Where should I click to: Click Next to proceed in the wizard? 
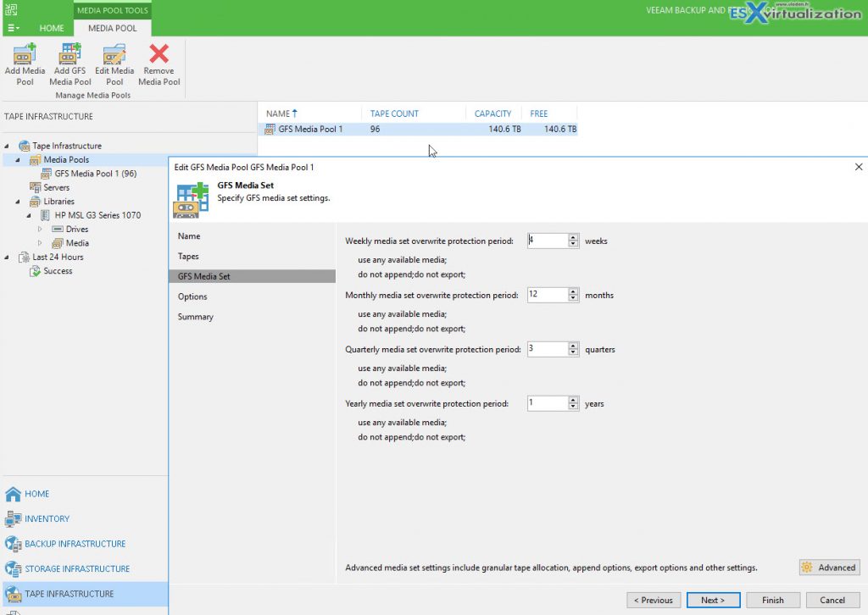click(713, 600)
